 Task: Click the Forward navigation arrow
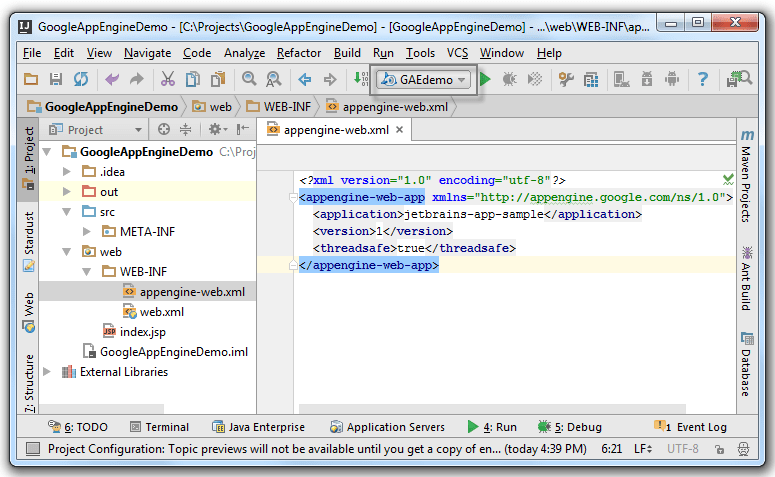330,79
